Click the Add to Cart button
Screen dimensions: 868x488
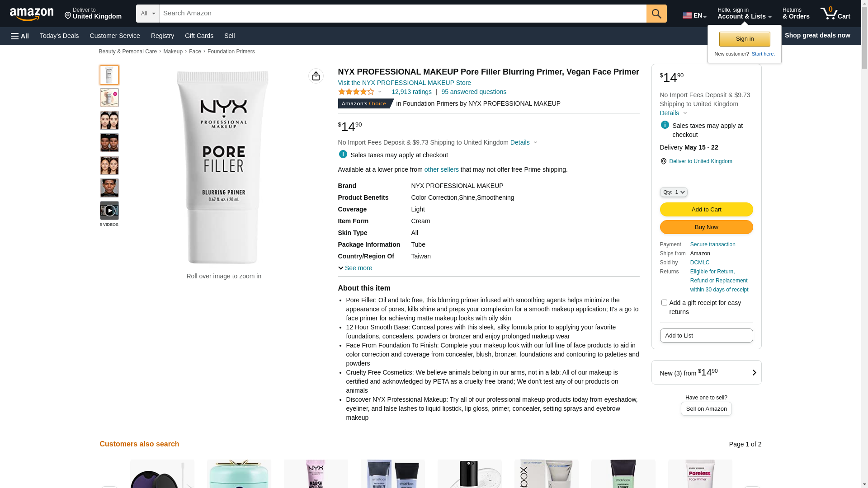point(706,209)
